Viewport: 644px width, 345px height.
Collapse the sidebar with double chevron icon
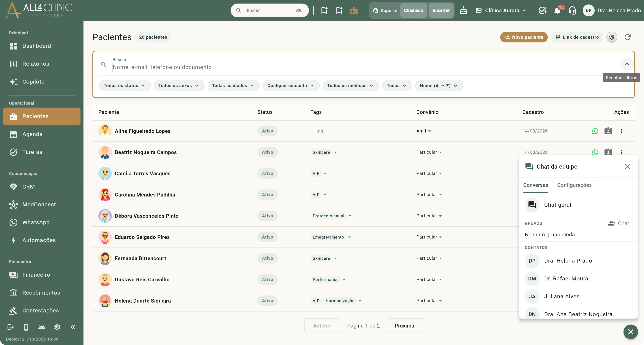point(73,327)
